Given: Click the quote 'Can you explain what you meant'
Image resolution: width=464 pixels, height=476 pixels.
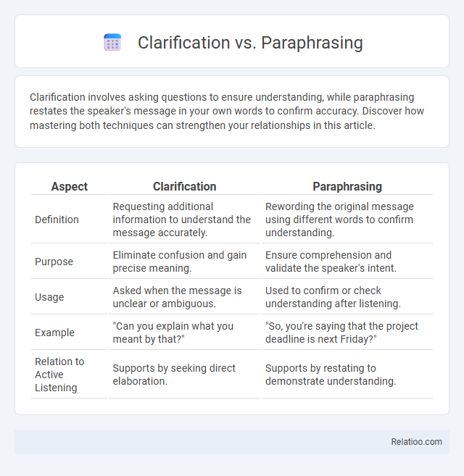Looking at the screenshot, I should pos(173,333).
